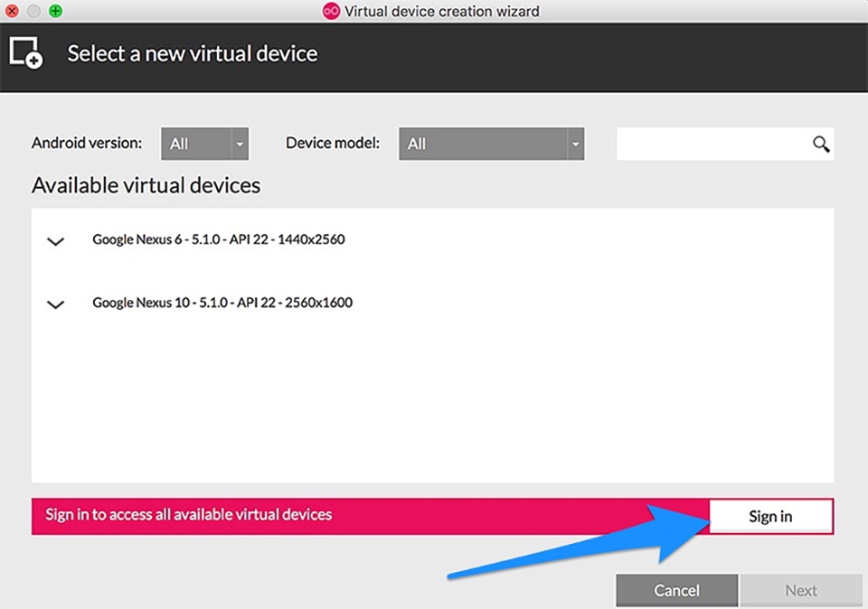
Task: Minimize the window using the yellow button
Action: 34,12
